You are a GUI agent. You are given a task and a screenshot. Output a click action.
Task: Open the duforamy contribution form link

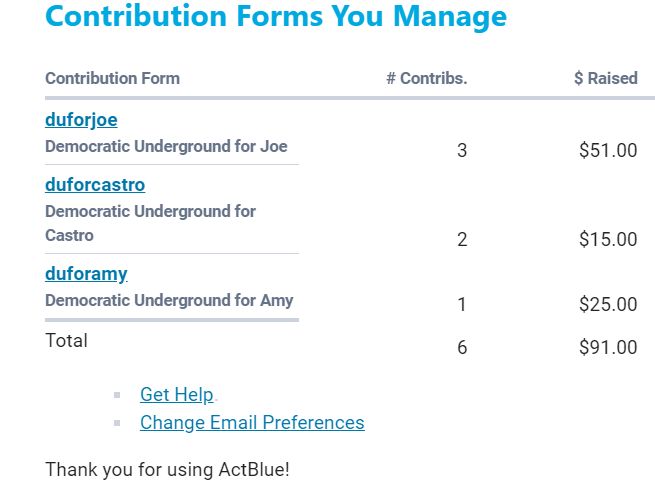tap(86, 274)
